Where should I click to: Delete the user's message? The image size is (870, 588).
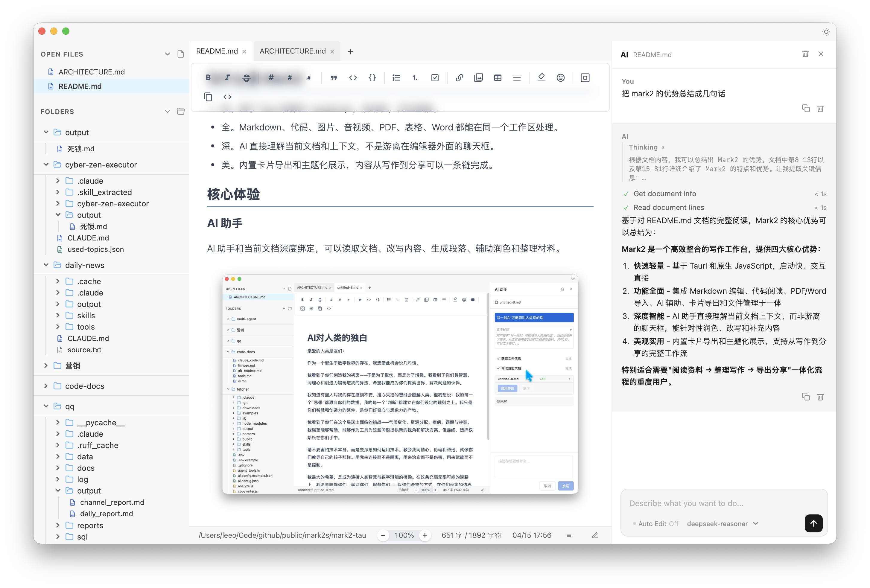(820, 109)
